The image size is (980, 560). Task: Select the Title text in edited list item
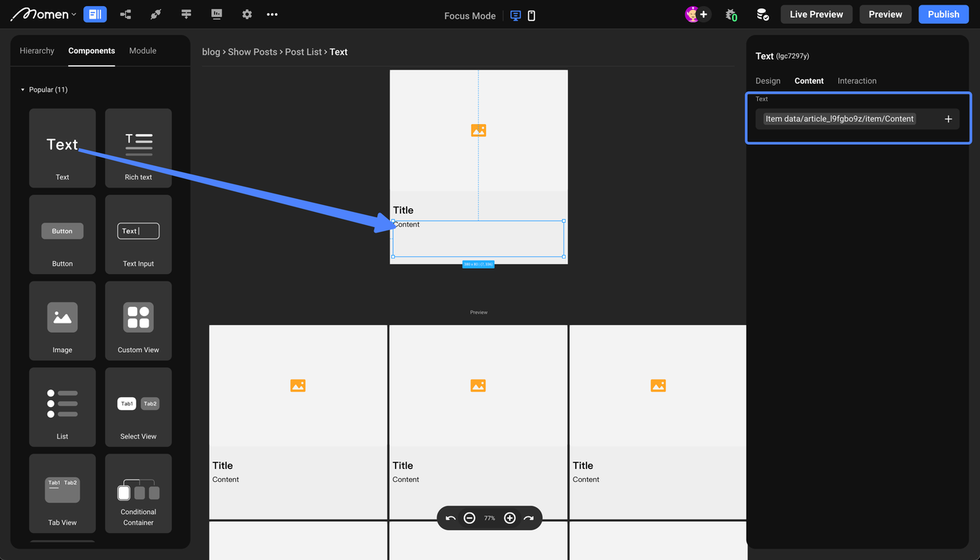click(403, 210)
